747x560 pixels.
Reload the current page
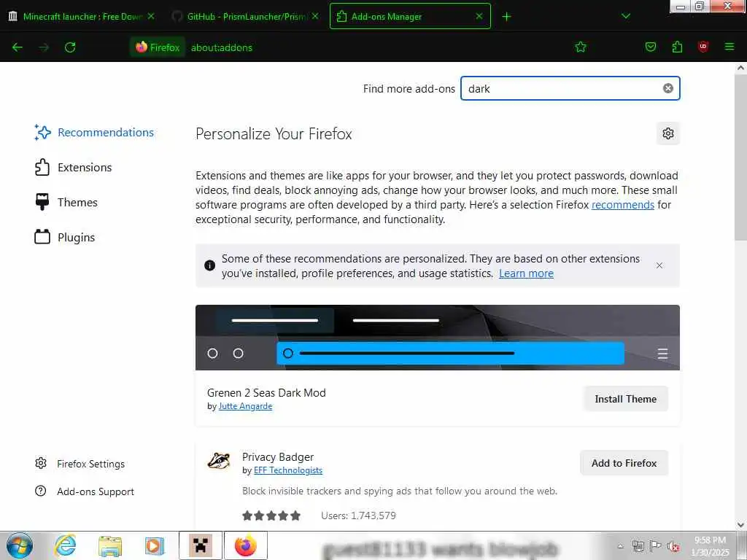pos(70,47)
